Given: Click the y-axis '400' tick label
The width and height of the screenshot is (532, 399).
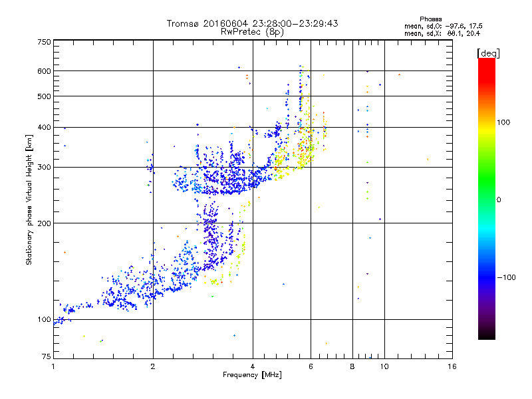Looking at the screenshot, I should click(44, 127).
